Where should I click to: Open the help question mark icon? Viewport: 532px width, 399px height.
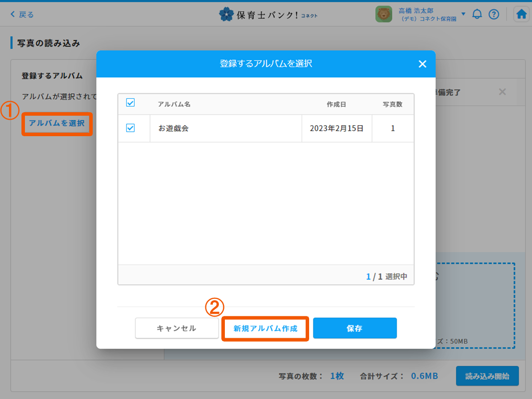coord(494,14)
